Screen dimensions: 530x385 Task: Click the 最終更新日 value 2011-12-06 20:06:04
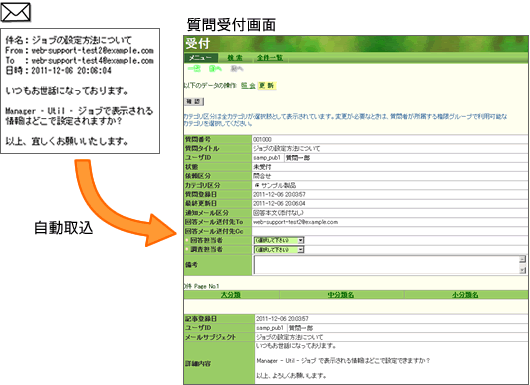click(279, 204)
